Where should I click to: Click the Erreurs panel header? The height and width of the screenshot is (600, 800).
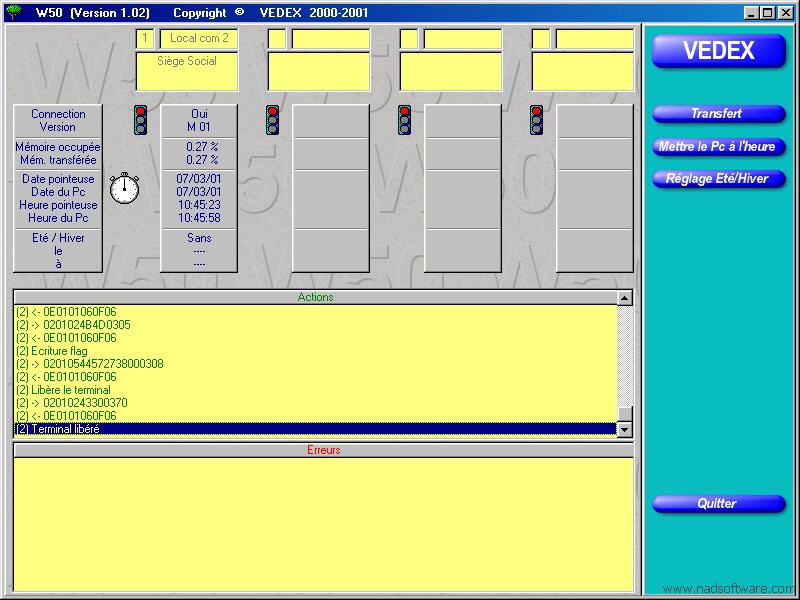point(323,450)
